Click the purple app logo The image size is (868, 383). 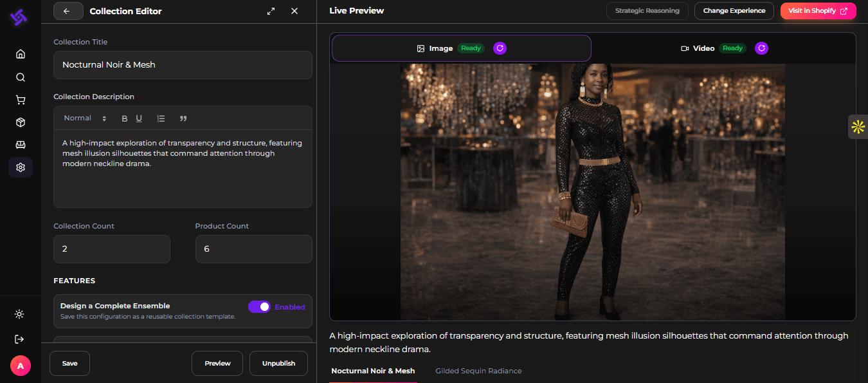tap(19, 17)
